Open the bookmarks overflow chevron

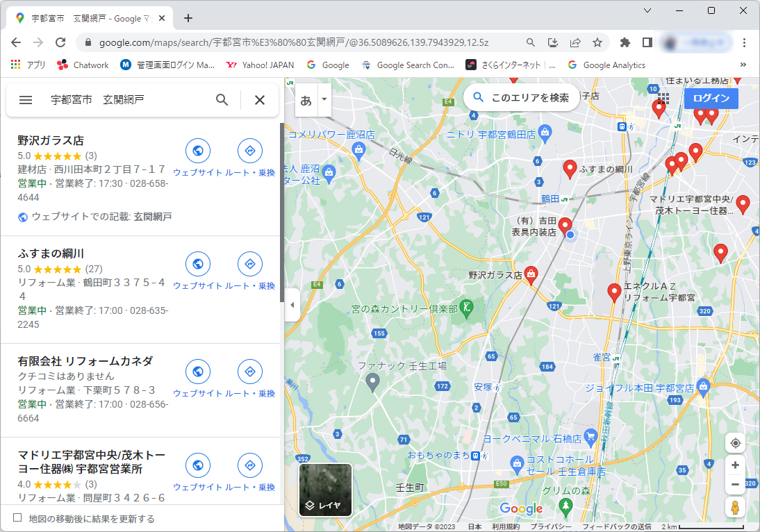coord(743,65)
